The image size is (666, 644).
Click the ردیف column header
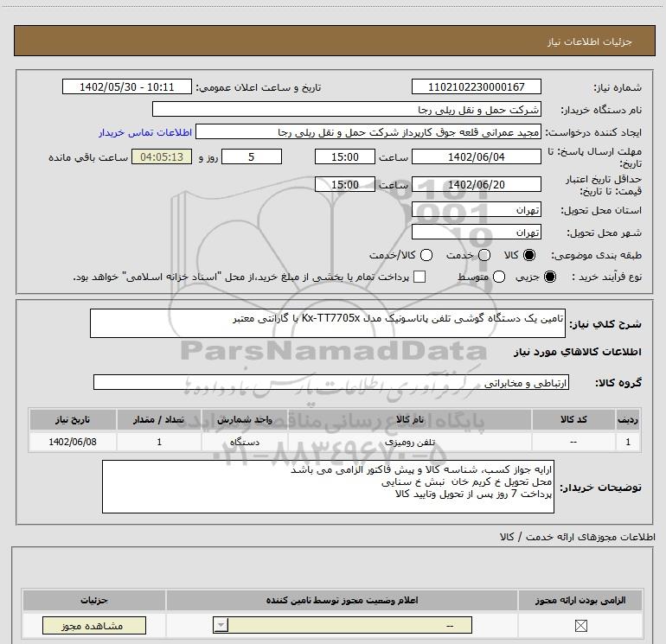click(x=628, y=419)
